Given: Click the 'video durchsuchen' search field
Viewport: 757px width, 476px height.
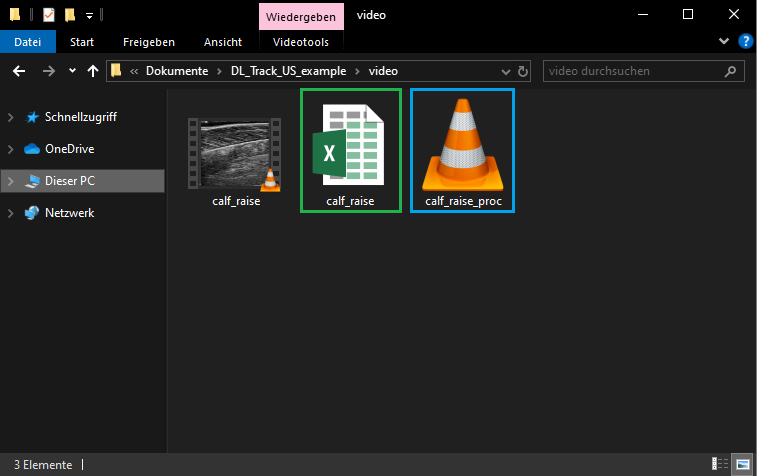Looking at the screenshot, I should tap(635, 71).
